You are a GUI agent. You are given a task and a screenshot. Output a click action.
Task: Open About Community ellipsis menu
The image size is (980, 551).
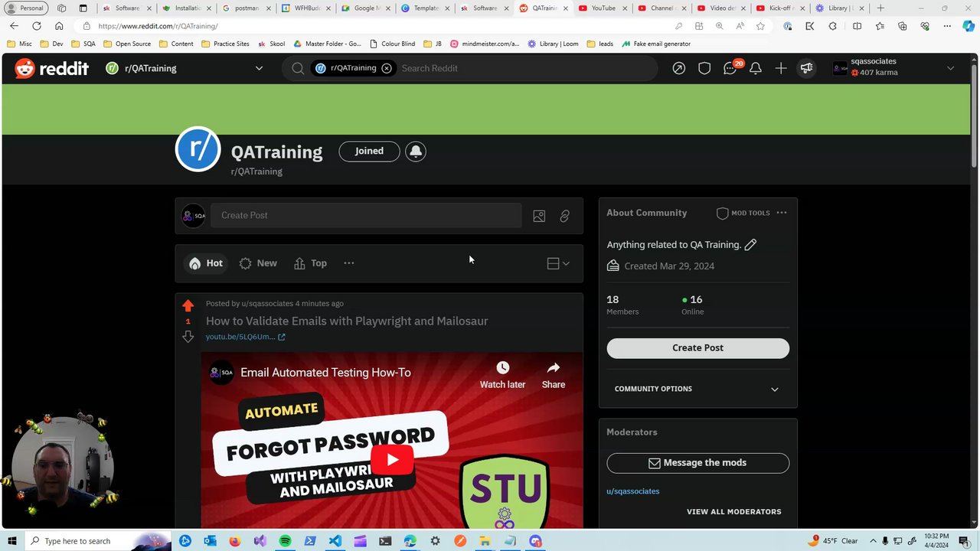(781, 213)
